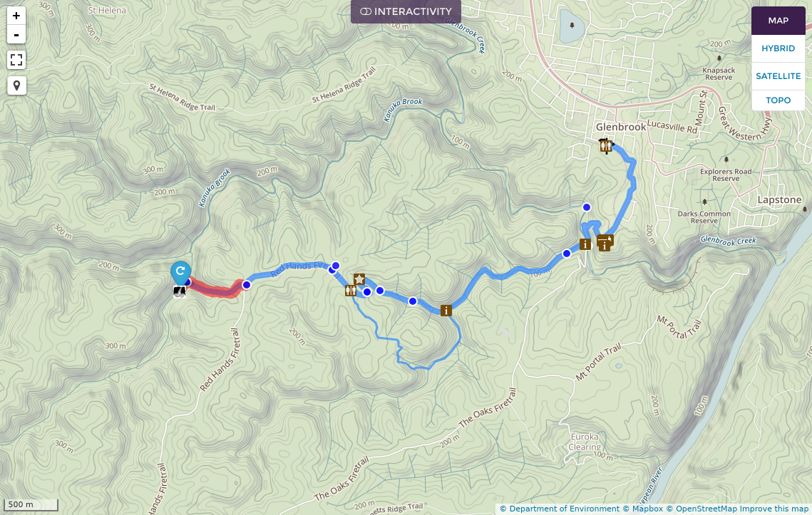Click the location pin control
The height and width of the screenshot is (515, 812).
click(x=16, y=85)
